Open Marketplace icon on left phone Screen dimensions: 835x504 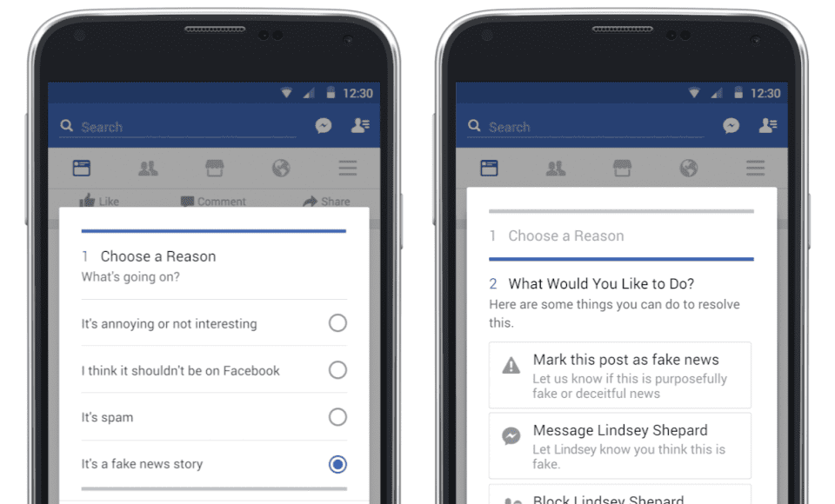(x=215, y=169)
